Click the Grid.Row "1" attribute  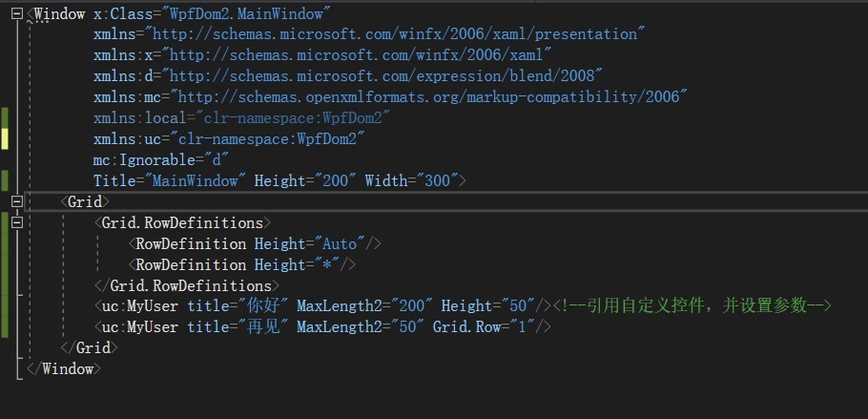click(x=492, y=327)
